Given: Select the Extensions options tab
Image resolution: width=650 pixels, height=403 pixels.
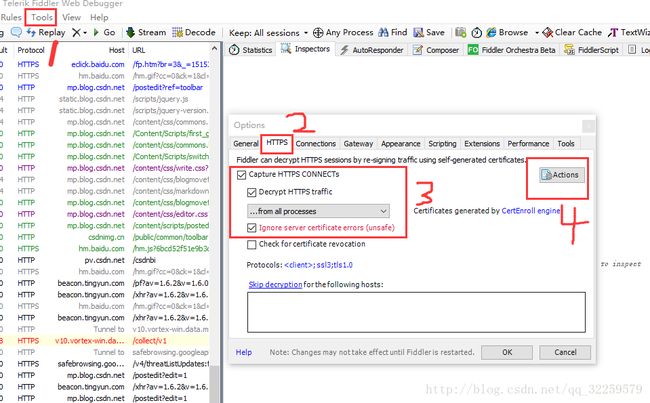Looking at the screenshot, I should (482, 143).
